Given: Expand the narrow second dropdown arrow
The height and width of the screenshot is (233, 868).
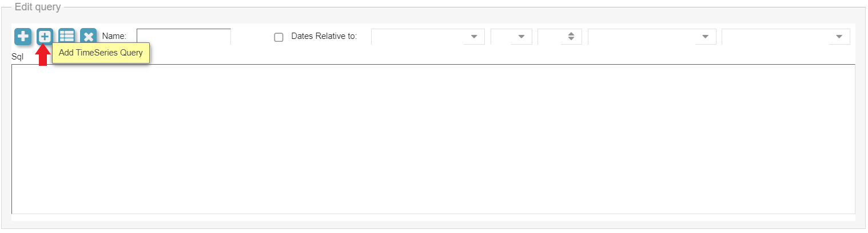Looking at the screenshot, I should 521,37.
